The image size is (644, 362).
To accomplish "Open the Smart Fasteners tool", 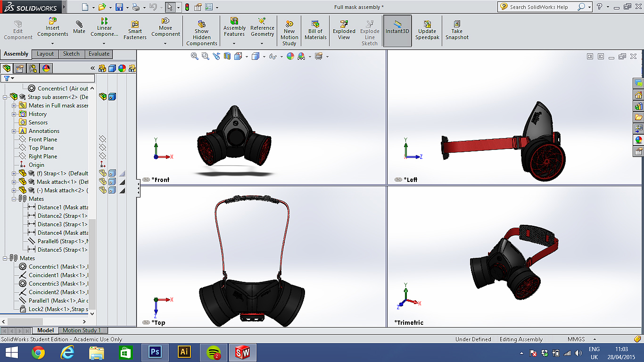I will 135,30.
